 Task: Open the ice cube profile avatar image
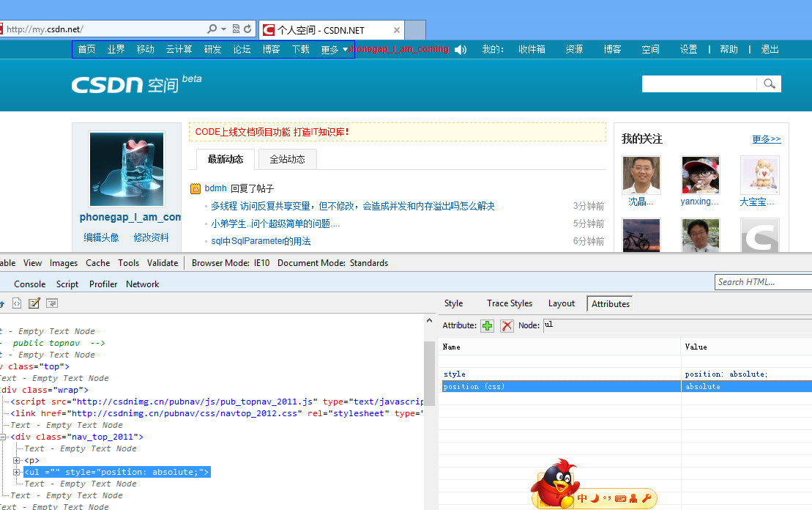(x=127, y=169)
